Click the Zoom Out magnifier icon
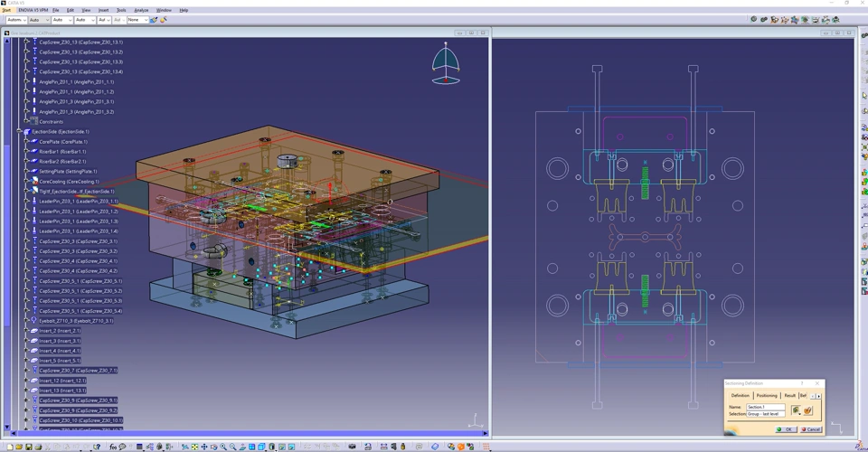The image size is (868, 452). 233,447
